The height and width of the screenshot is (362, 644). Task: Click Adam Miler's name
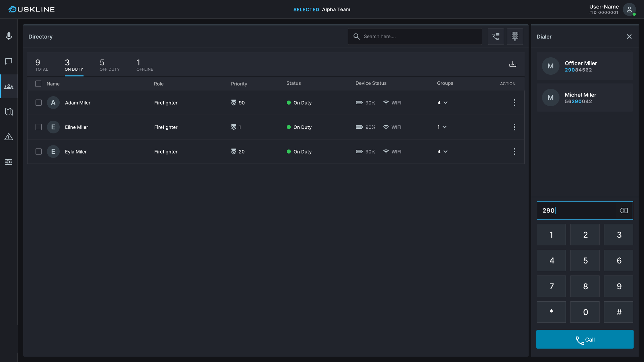(x=77, y=103)
